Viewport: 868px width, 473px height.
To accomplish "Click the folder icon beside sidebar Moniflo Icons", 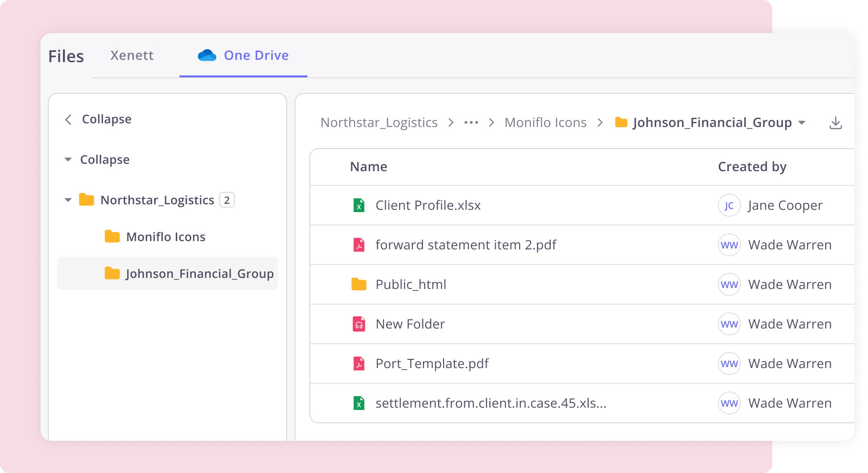I will click(x=112, y=236).
